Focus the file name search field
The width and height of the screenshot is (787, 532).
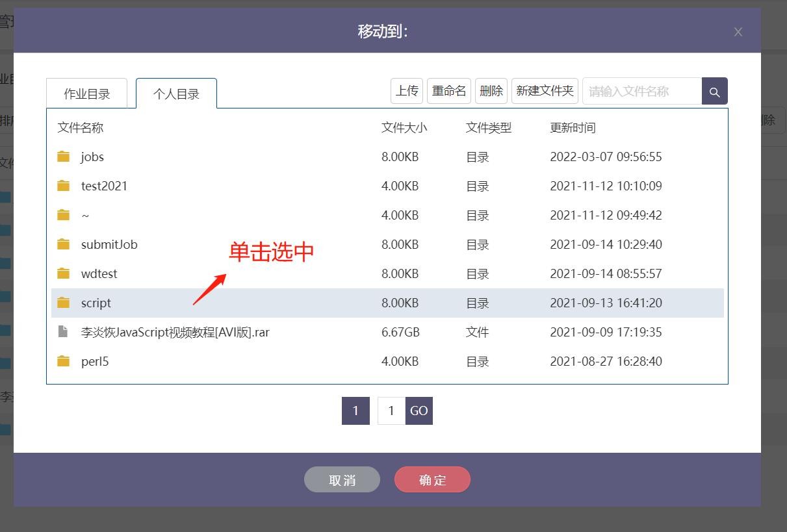pos(641,92)
